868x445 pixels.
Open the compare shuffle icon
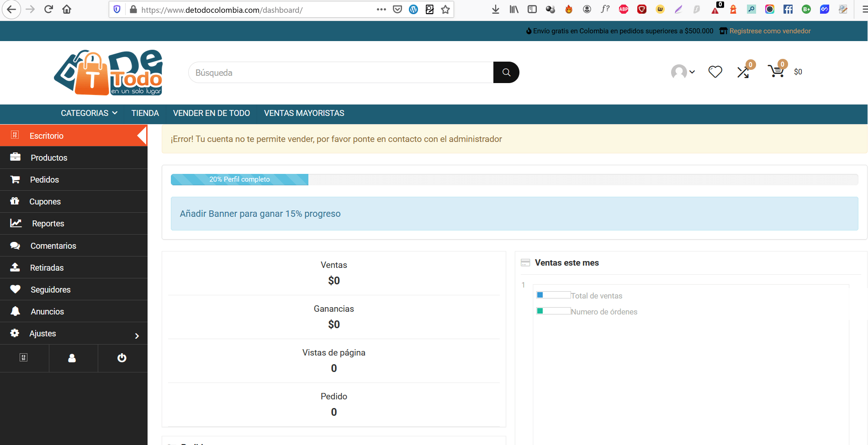coord(743,72)
